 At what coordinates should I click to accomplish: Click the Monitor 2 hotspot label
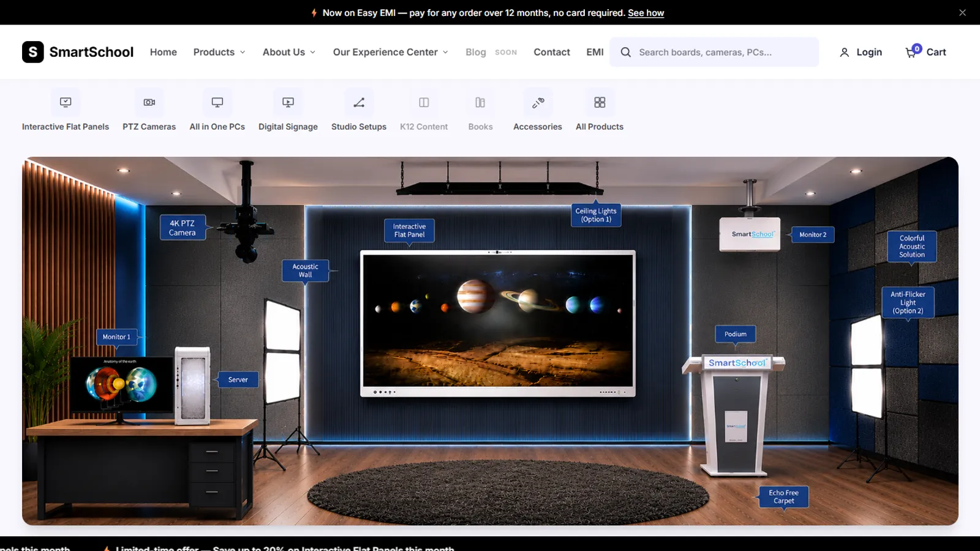[813, 234]
